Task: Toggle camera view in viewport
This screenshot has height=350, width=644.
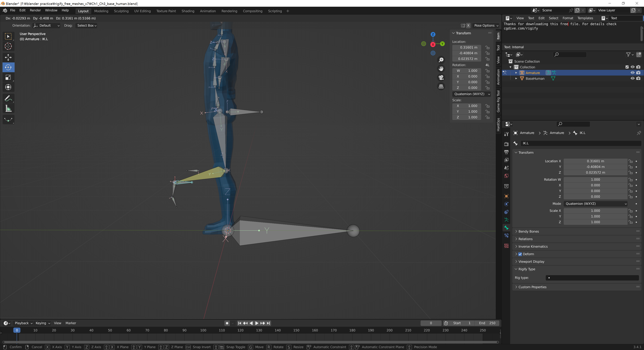Action: 441,77
